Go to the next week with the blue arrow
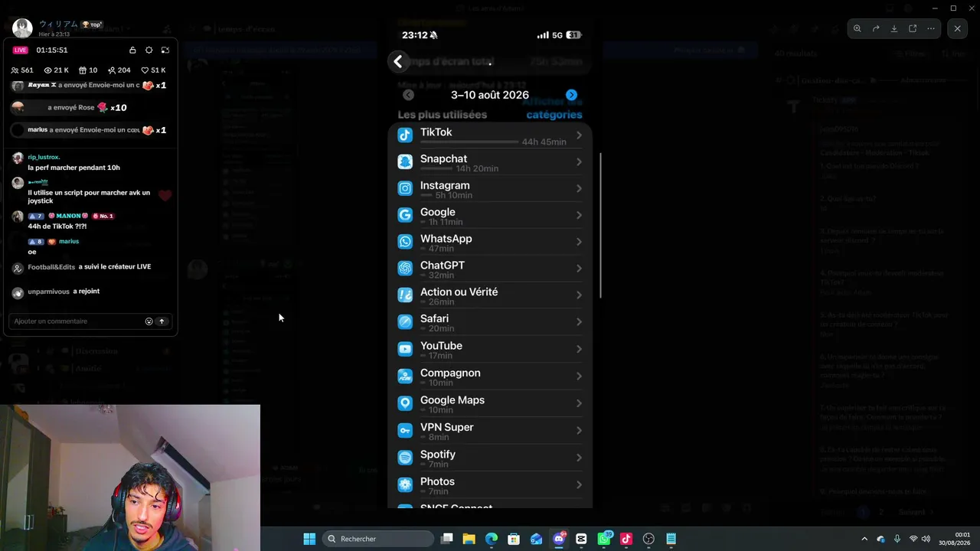The width and height of the screenshot is (980, 551). (571, 95)
